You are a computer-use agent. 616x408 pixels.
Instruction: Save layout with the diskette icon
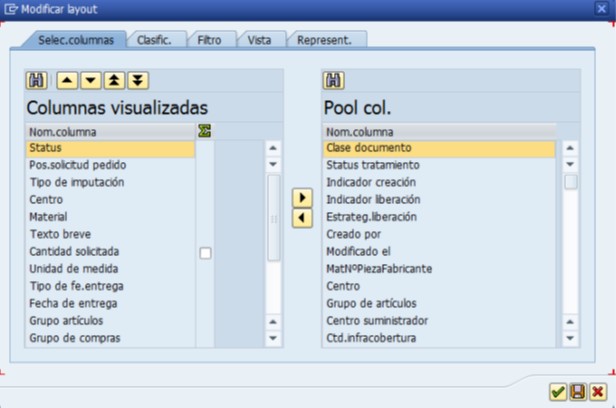(578, 392)
